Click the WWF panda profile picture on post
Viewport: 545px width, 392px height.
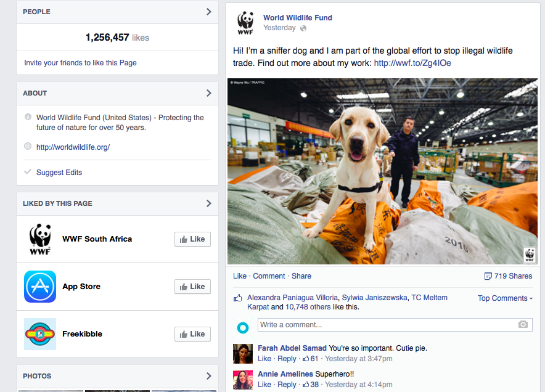tap(245, 23)
